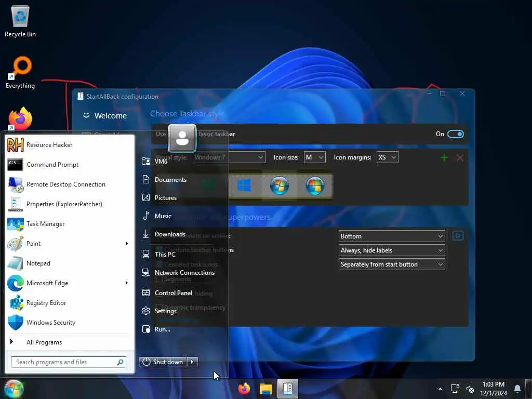Open File Explorer from taskbar

click(x=266, y=389)
